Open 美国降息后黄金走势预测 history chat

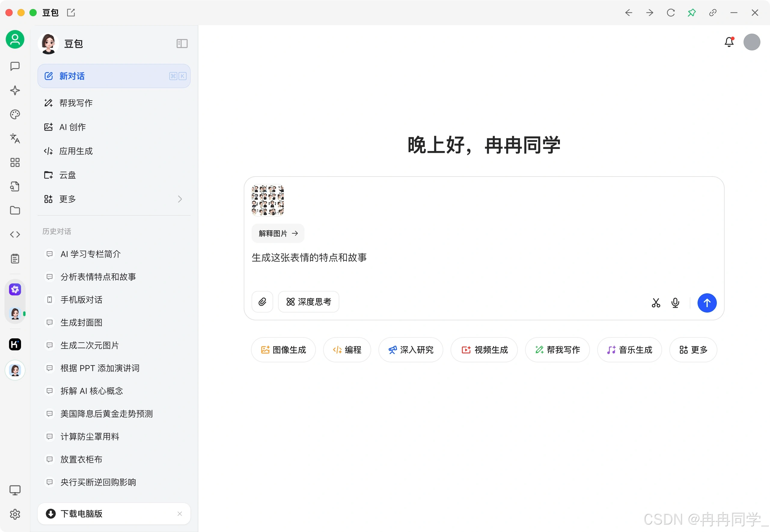click(106, 414)
